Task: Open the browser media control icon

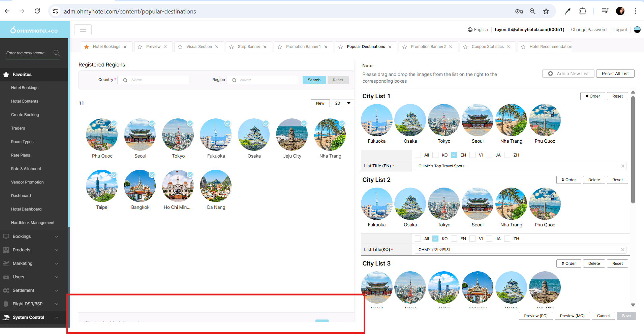Action: pos(605,11)
